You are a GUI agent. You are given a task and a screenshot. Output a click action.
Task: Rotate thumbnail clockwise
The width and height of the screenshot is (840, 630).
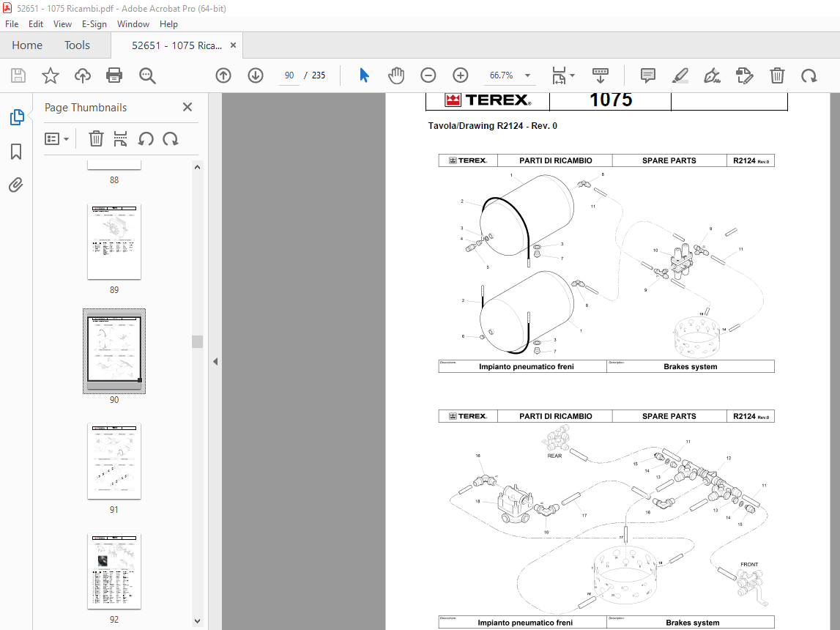(x=171, y=138)
